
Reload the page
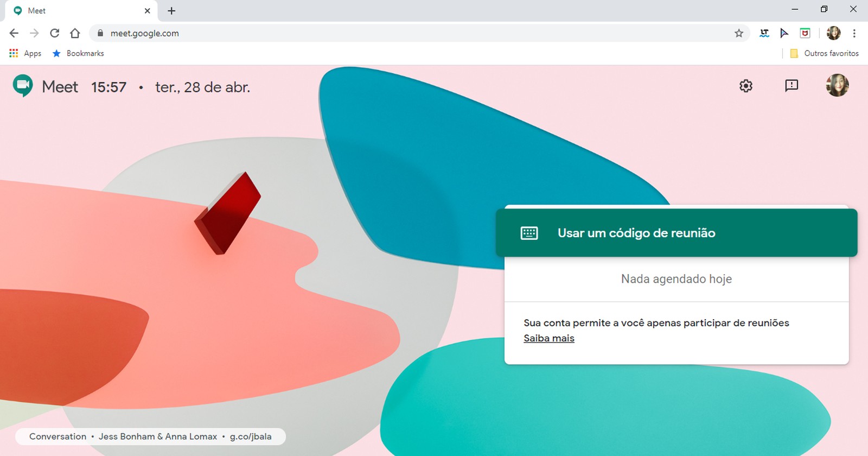coord(55,33)
